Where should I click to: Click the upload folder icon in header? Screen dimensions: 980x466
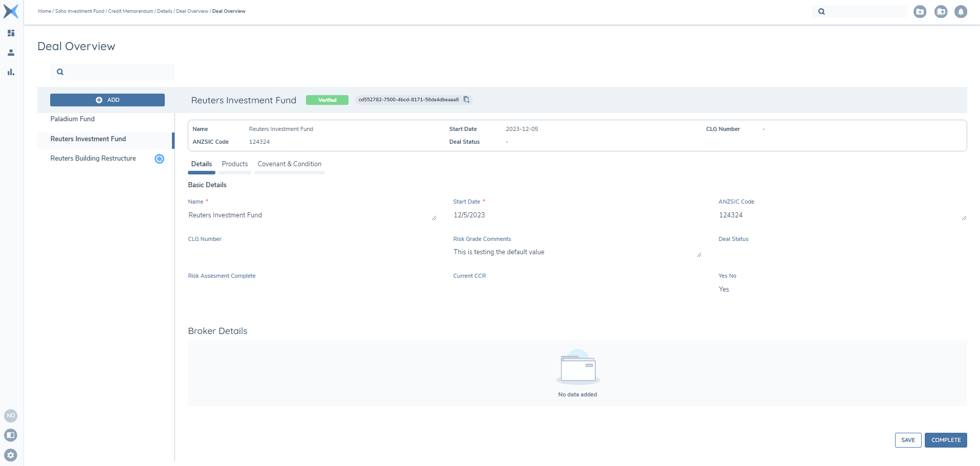tap(941, 11)
